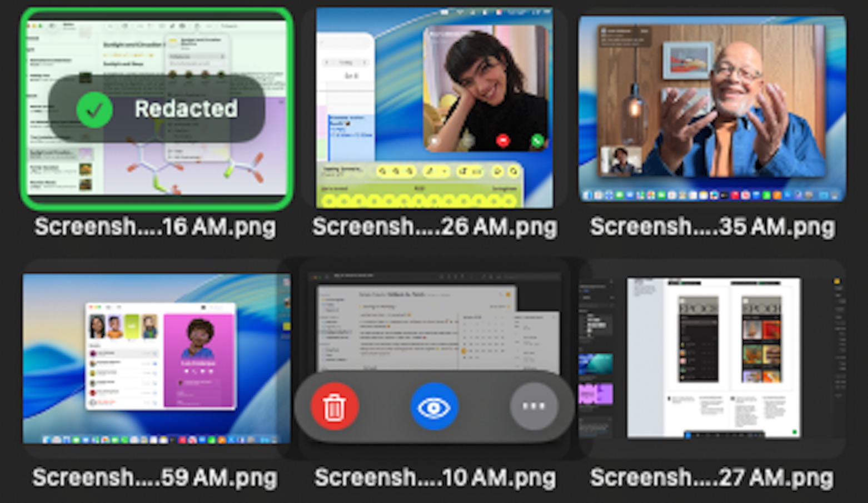Viewport: 868px width, 503px height.
Task: Click the Screensh....16 AM.png file name
Action: pos(155,227)
